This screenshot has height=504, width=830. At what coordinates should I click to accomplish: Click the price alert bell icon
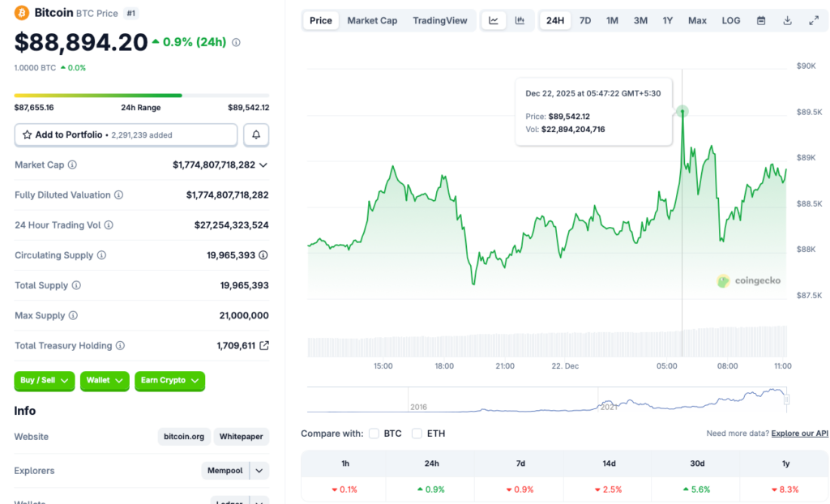pyautogui.click(x=256, y=135)
